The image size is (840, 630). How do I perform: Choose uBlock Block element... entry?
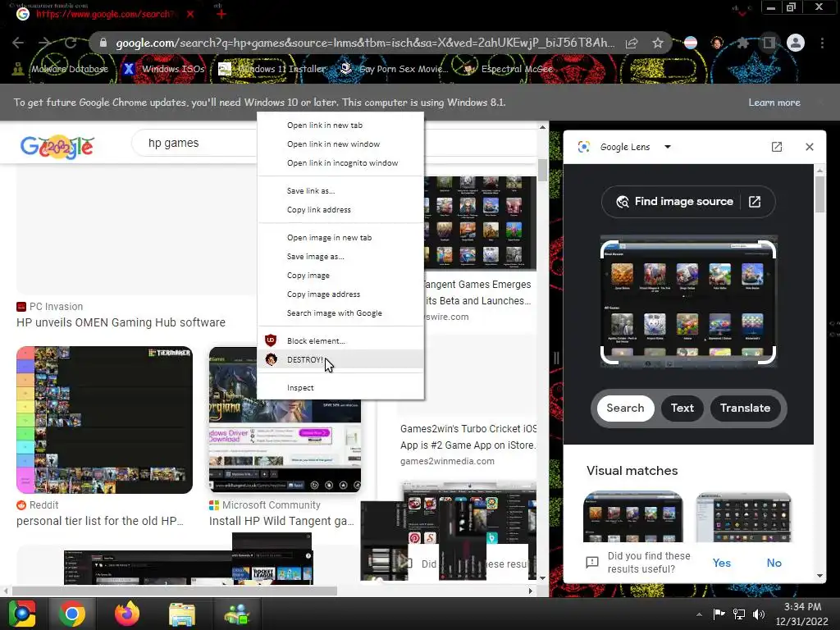340,340
